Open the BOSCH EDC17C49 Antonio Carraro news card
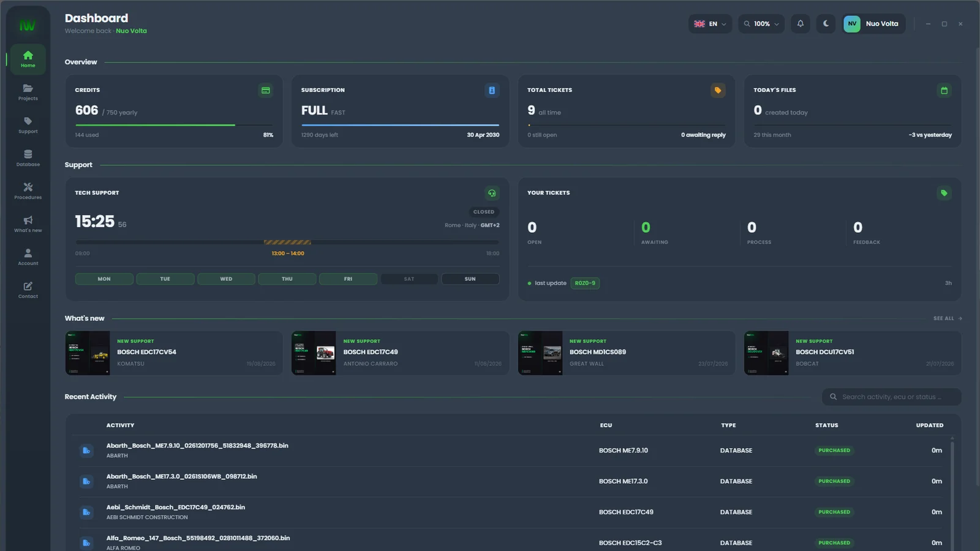The image size is (980, 551). pos(401,353)
